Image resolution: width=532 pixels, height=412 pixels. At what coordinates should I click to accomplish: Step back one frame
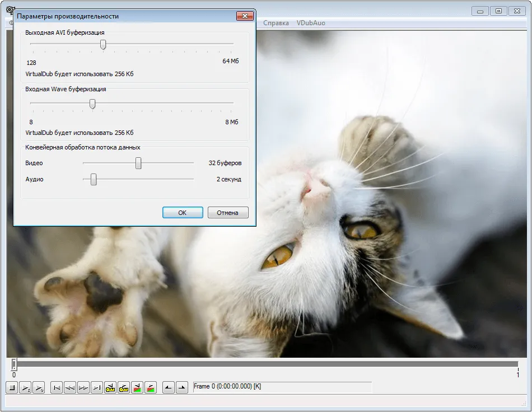pos(70,387)
